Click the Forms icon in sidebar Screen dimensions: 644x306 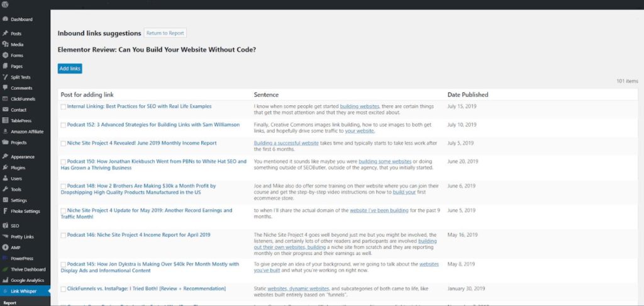coord(5,55)
